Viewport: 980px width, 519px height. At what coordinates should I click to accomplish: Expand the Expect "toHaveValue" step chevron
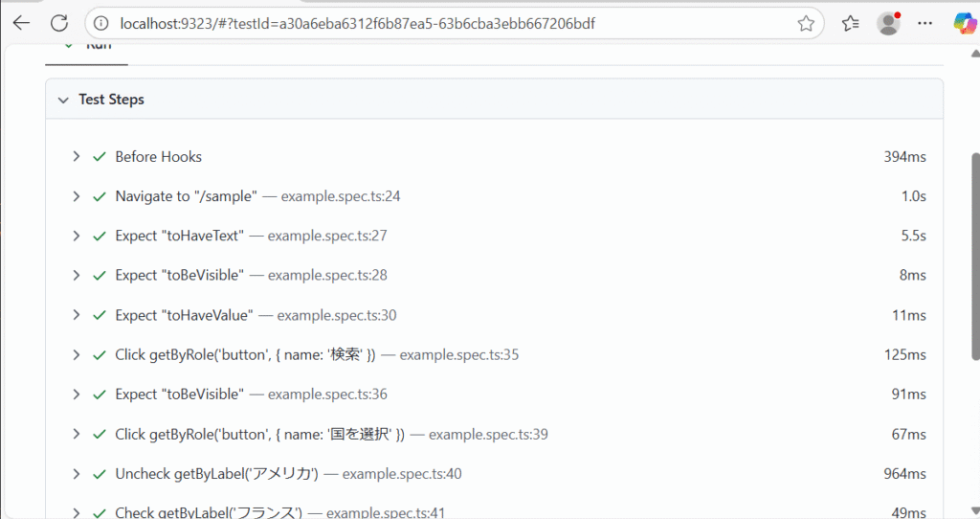[77, 315]
